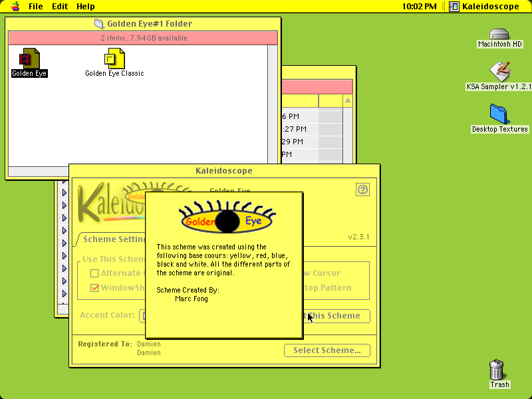Switch to the Scheme Settings tab
Screen dimensions: 532x399
pyautogui.click(x=112, y=239)
